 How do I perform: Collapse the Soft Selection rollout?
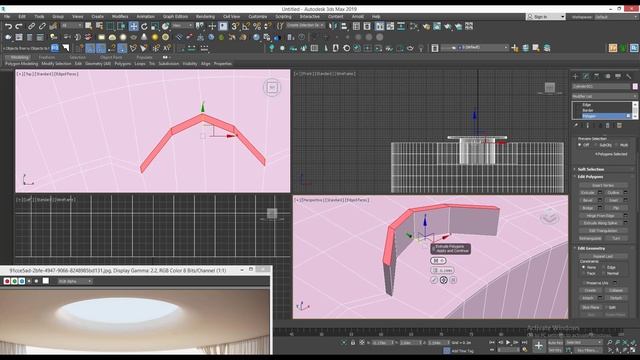pyautogui.click(x=590, y=169)
